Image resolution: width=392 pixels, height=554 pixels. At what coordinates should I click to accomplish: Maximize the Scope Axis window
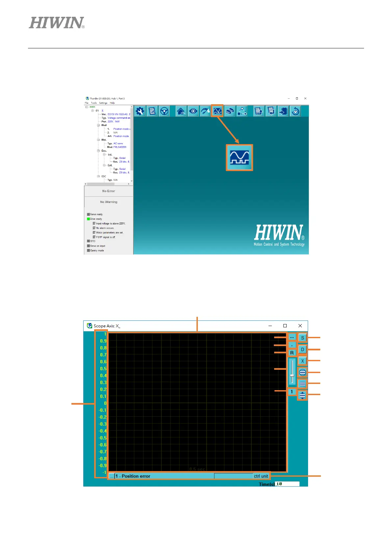tap(285, 326)
